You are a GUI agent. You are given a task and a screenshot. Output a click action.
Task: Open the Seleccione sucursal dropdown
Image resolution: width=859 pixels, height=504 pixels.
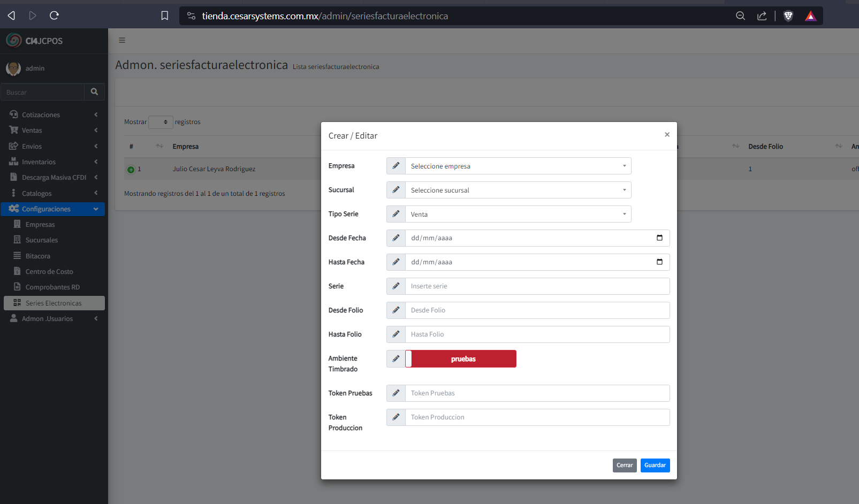(x=518, y=190)
